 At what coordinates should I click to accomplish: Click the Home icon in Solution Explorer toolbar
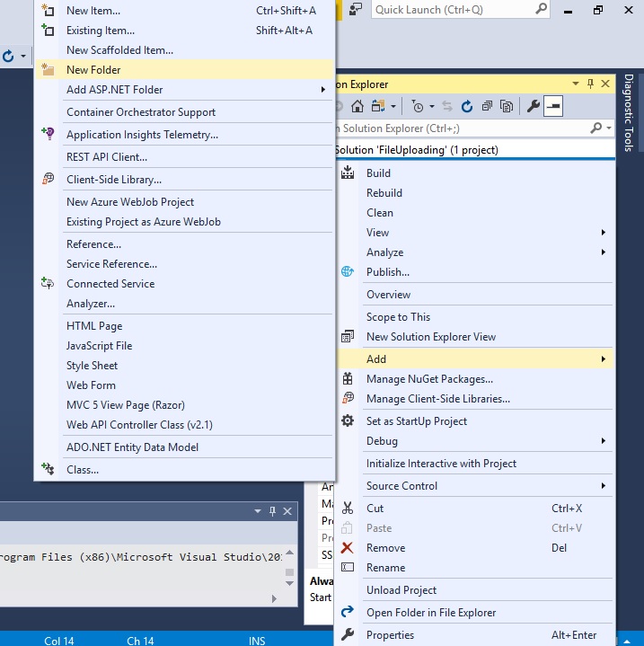click(x=357, y=107)
